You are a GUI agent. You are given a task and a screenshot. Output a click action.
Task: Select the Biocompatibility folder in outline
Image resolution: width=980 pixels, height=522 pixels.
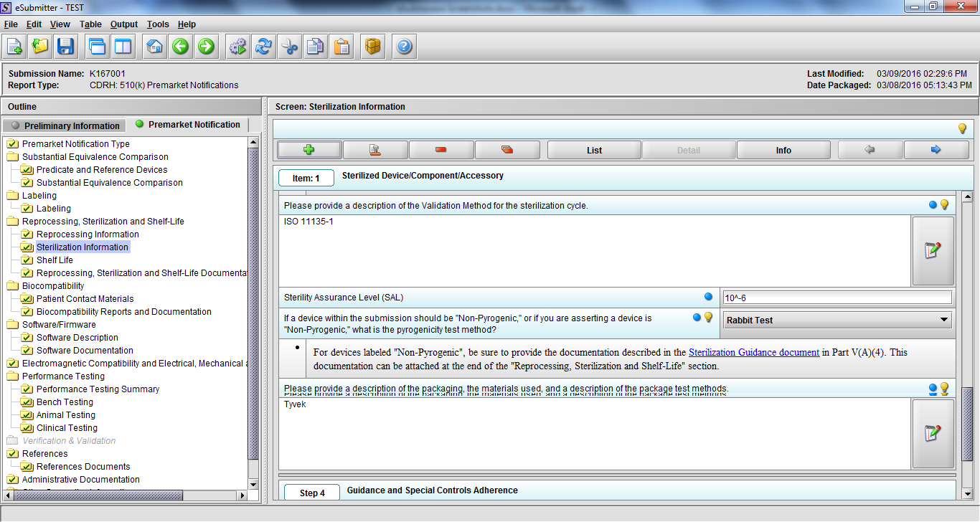[52, 286]
